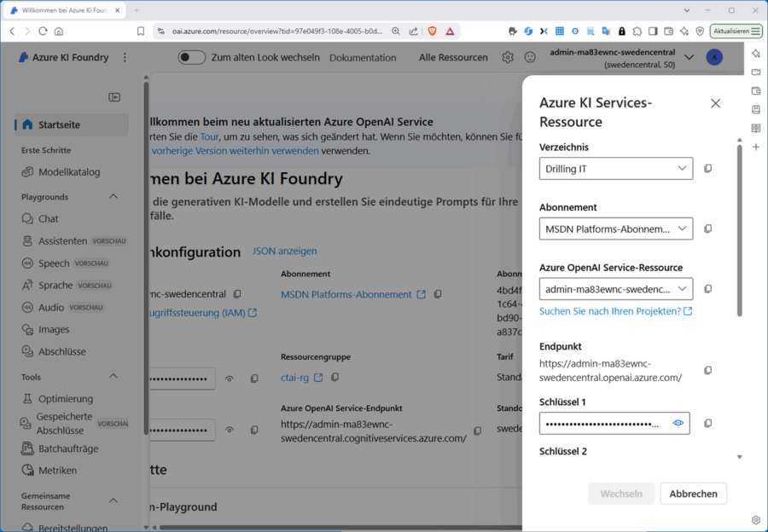This screenshot has width=768, height=532.
Task: Click the Tour link in the banner
Action: 209,136
